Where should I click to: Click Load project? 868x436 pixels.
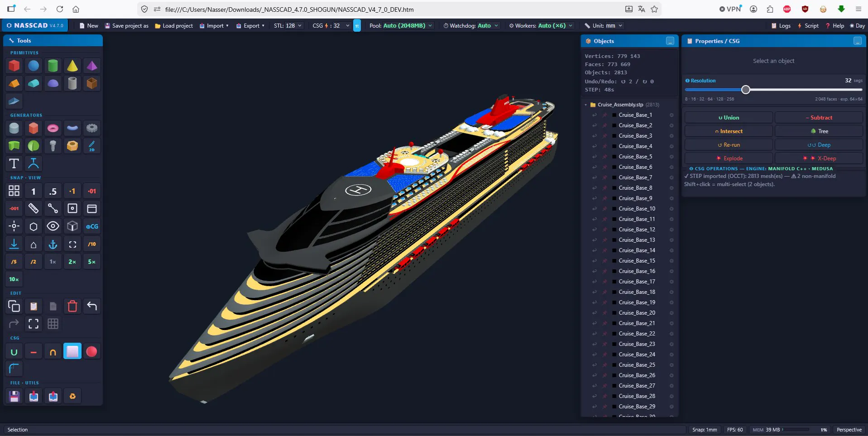(174, 26)
